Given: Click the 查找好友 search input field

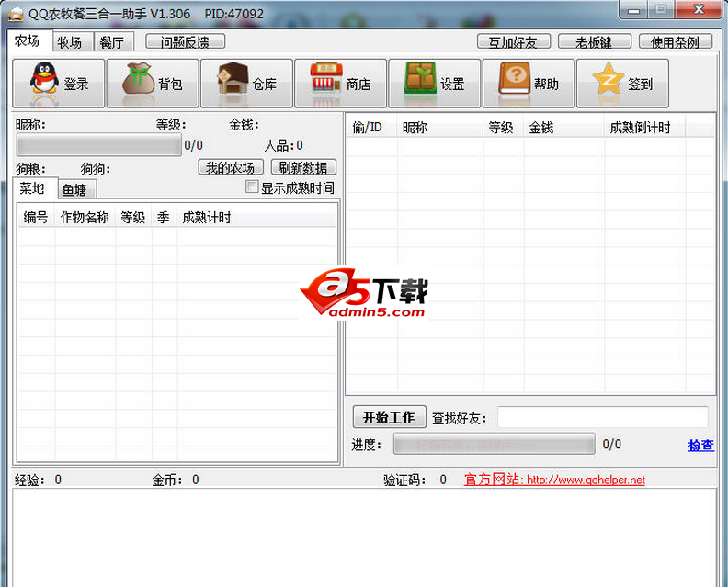Looking at the screenshot, I should tap(603, 417).
